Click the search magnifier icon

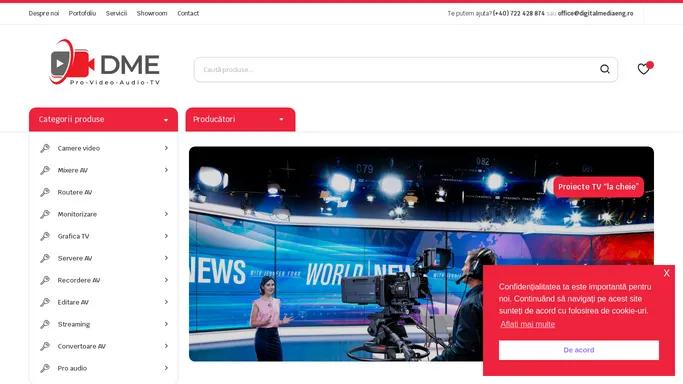[x=605, y=69]
